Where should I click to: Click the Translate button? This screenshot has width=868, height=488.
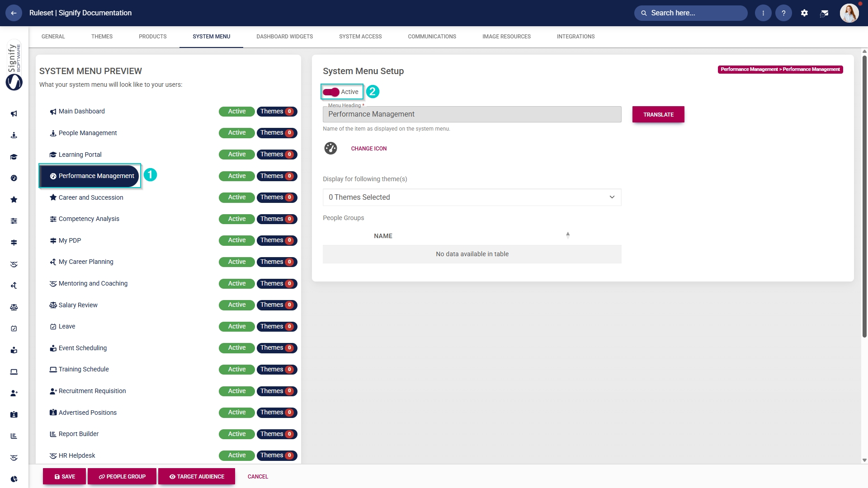pos(658,115)
